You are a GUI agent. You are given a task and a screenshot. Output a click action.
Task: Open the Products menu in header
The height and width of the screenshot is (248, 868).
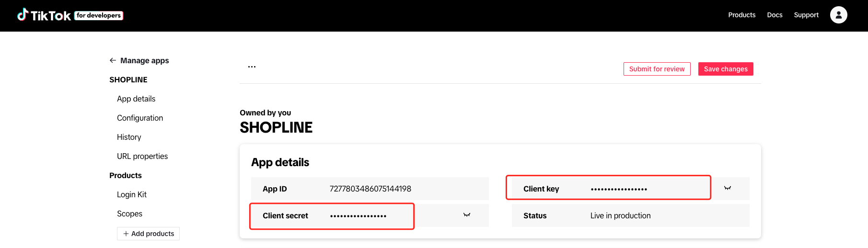[741, 15]
